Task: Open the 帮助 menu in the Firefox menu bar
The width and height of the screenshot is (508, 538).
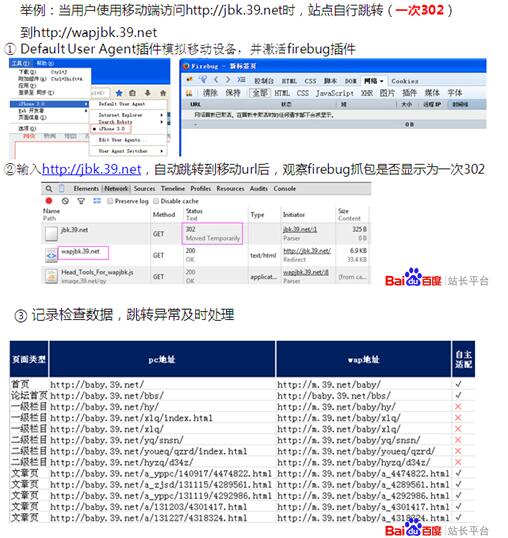Action: 45,63
